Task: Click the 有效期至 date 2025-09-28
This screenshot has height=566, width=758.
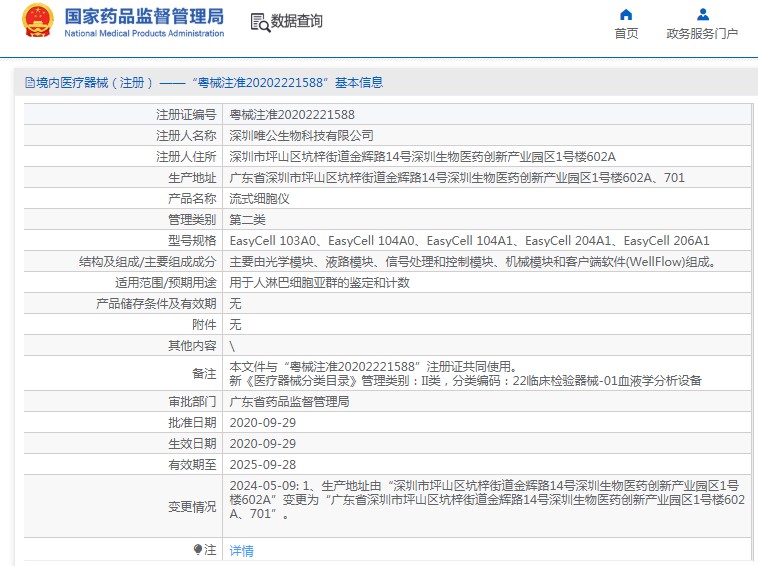Action: pyautogui.click(x=262, y=464)
